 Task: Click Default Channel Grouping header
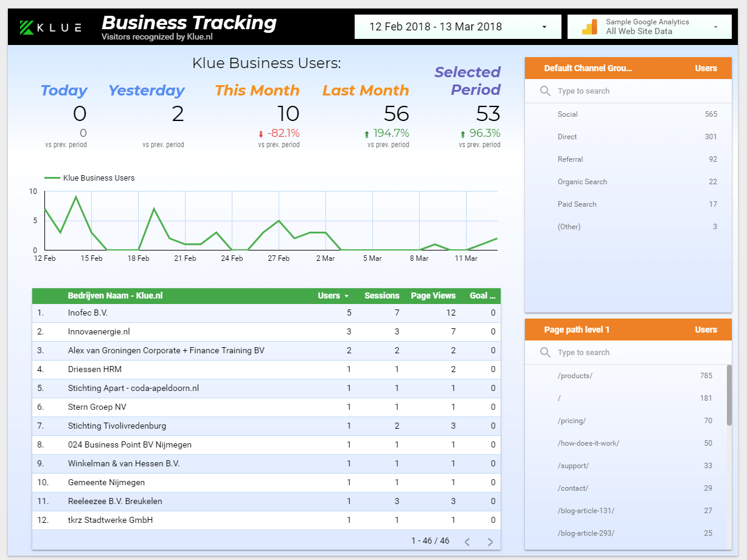(588, 68)
